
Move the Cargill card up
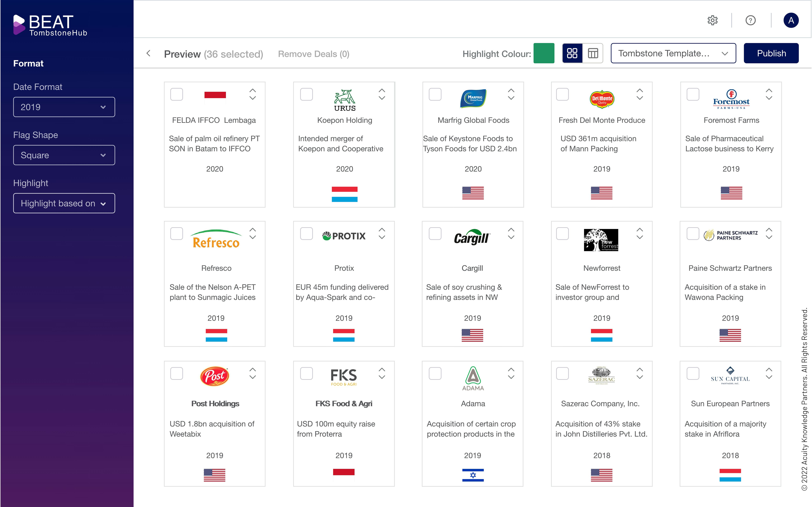(511, 230)
